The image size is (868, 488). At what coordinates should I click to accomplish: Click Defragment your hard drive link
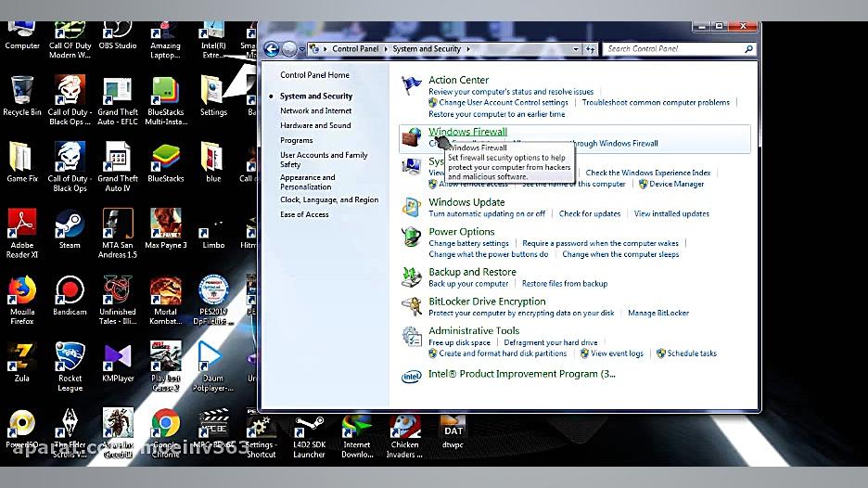click(550, 342)
